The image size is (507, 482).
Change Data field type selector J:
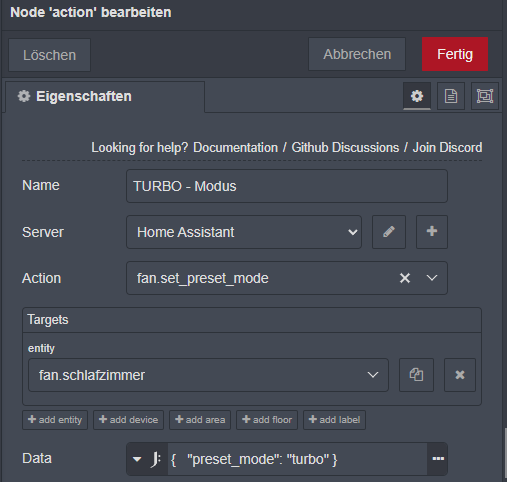pyautogui.click(x=147, y=459)
